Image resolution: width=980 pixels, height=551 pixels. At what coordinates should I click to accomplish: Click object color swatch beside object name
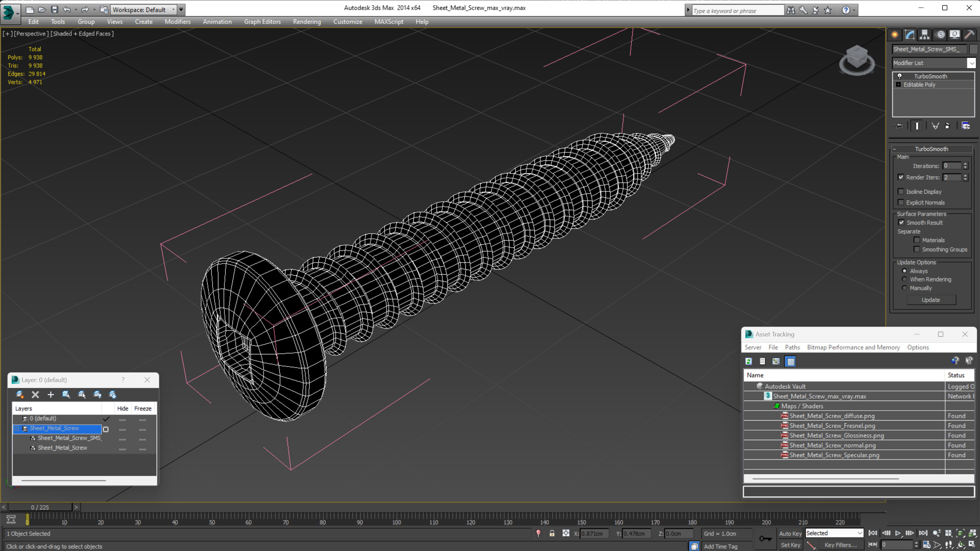[973, 49]
